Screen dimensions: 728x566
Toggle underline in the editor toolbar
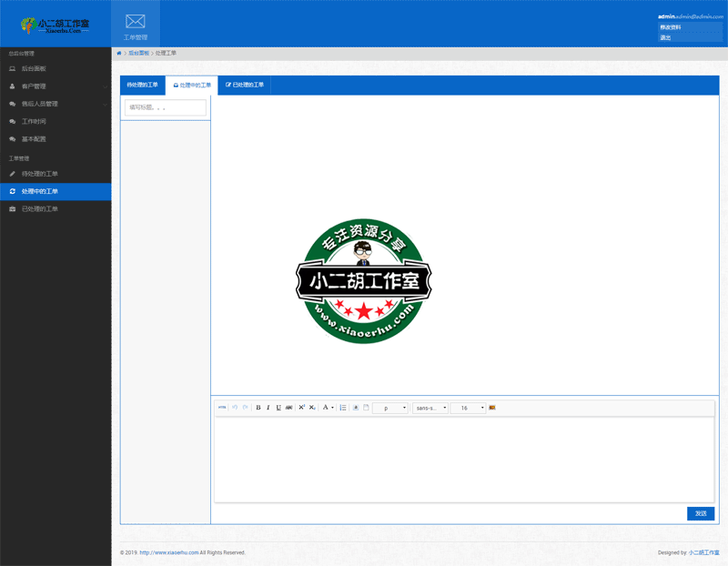(x=278, y=408)
